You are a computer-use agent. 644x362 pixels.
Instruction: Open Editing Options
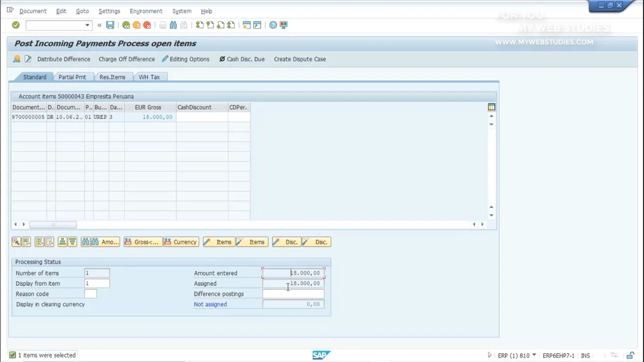tap(186, 59)
